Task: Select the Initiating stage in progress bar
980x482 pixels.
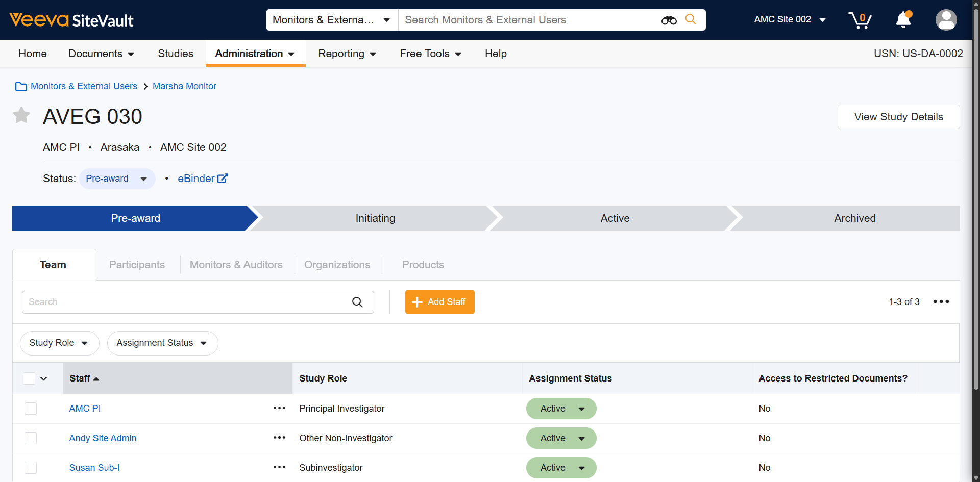Action: pos(375,218)
